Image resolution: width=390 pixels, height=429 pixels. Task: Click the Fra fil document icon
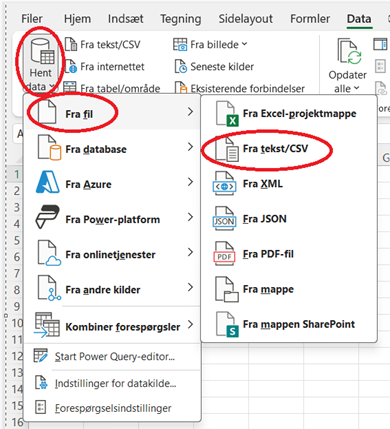click(x=47, y=112)
